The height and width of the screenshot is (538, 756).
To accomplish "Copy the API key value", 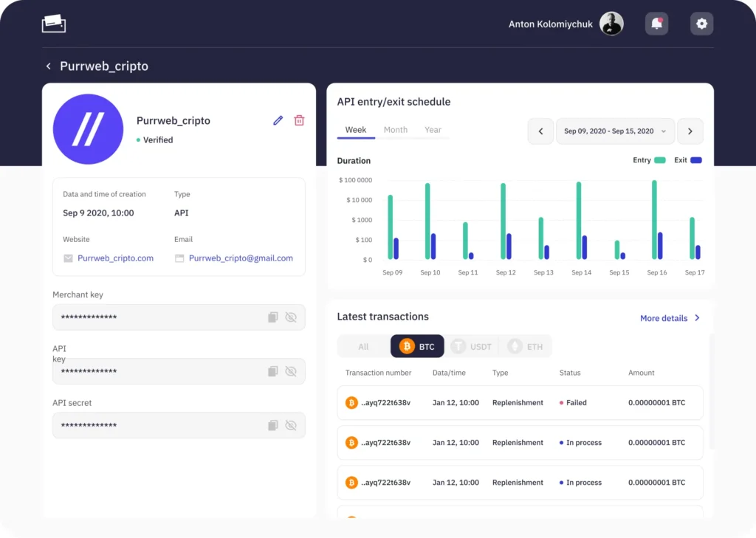I will (273, 371).
